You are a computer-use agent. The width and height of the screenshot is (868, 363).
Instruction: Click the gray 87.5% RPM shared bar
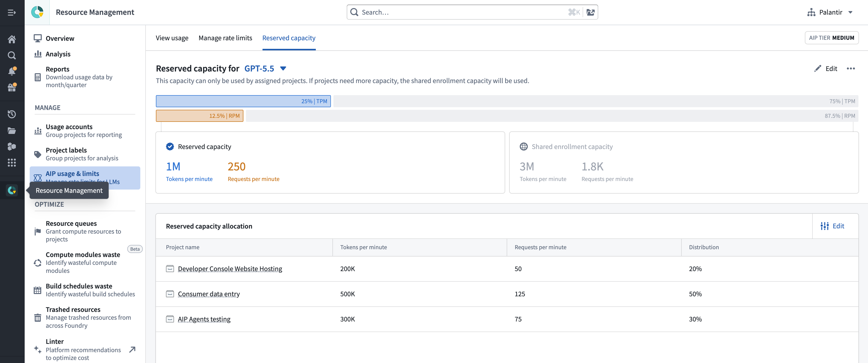pyautogui.click(x=552, y=116)
